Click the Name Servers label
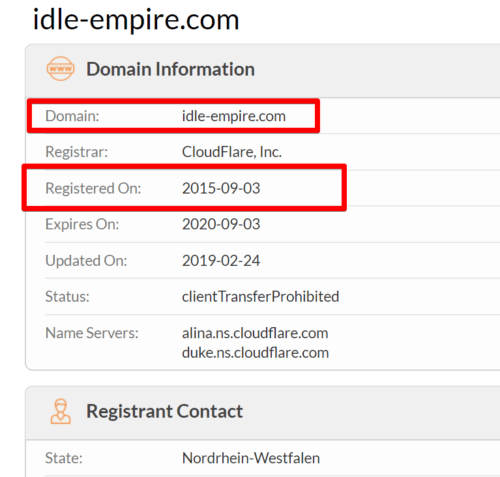The image size is (500, 477). coord(92,333)
